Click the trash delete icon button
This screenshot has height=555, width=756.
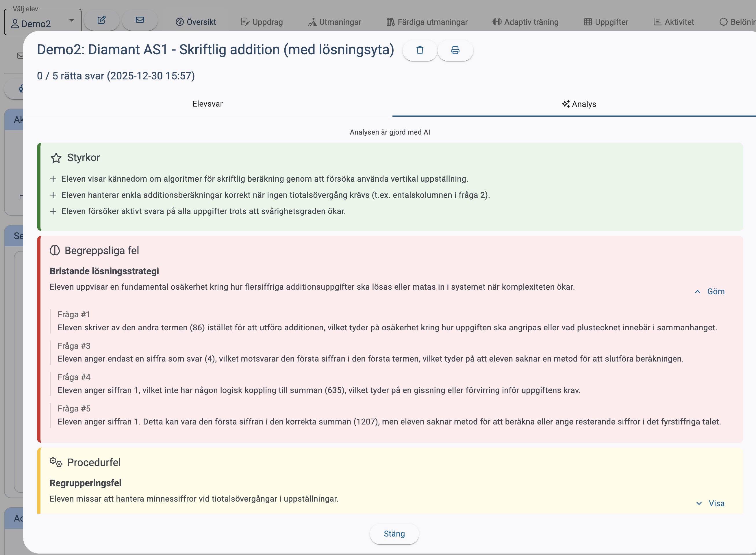tap(420, 51)
